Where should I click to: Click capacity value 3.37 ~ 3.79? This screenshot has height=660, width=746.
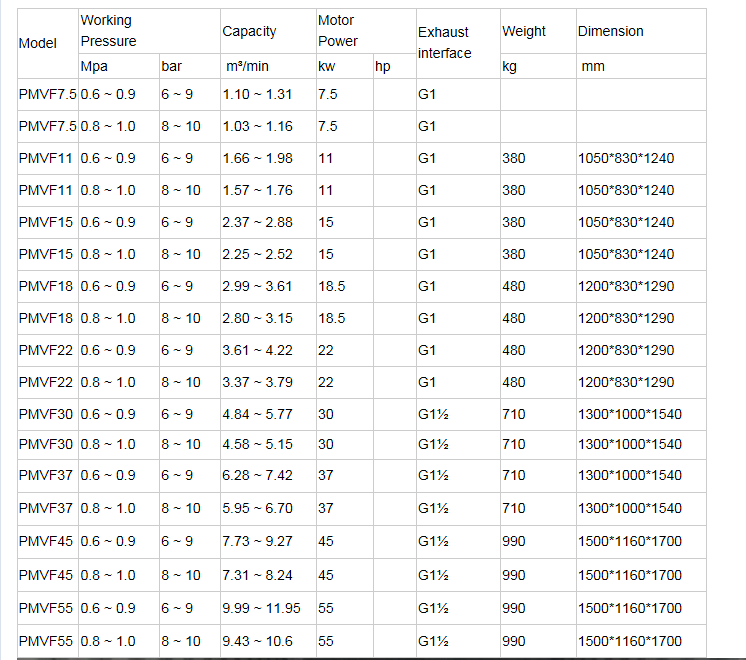257,382
